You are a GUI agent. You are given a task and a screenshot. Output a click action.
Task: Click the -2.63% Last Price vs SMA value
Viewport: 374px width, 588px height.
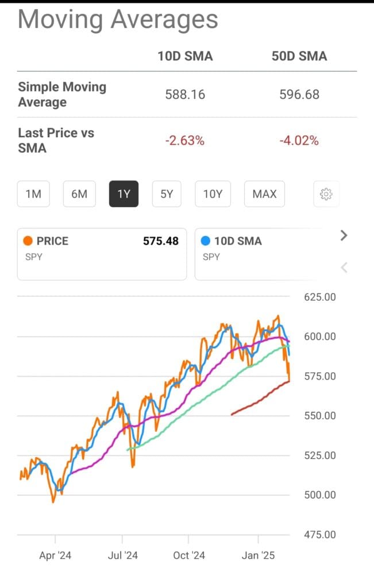pos(185,140)
